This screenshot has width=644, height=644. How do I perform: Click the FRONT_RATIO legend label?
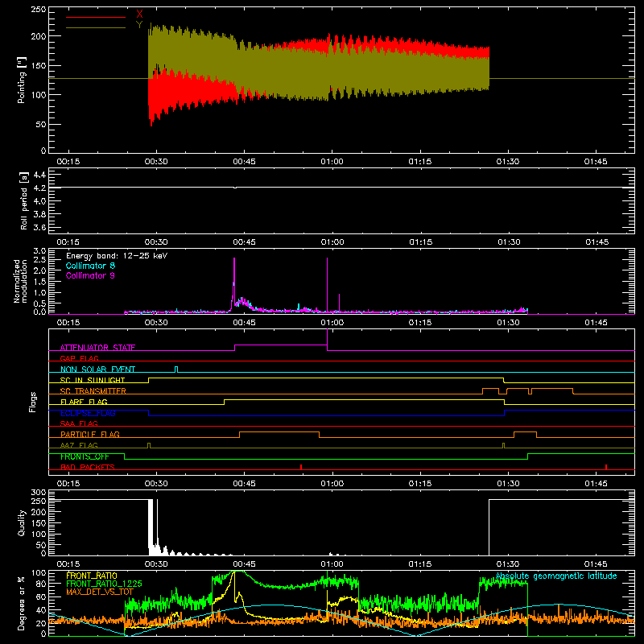(92, 576)
